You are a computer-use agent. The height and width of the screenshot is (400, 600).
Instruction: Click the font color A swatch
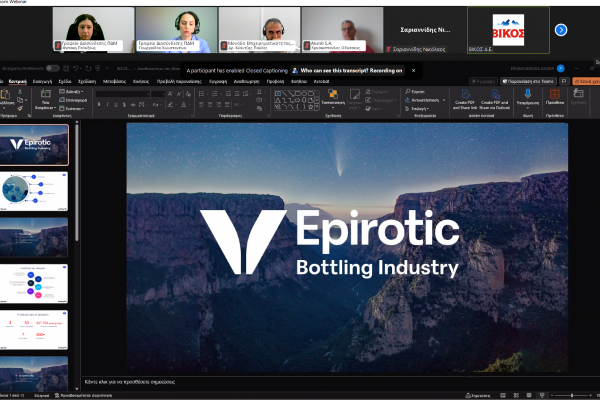184,104
